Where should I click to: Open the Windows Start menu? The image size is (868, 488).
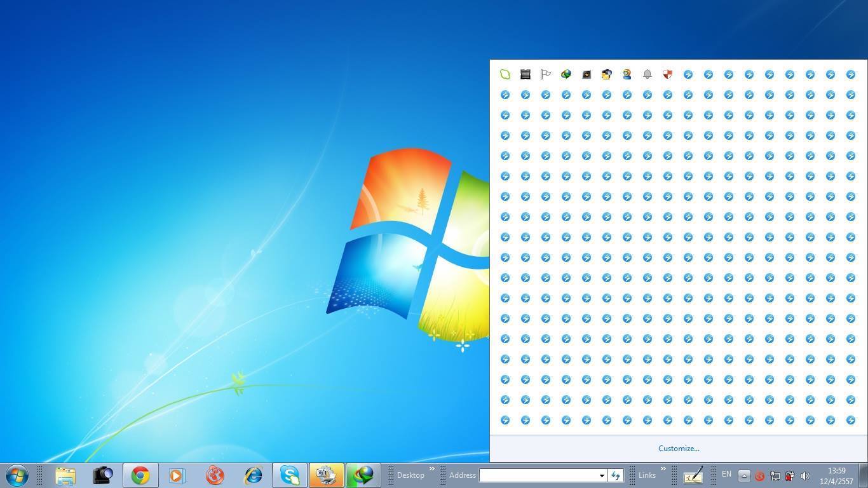pyautogui.click(x=17, y=475)
